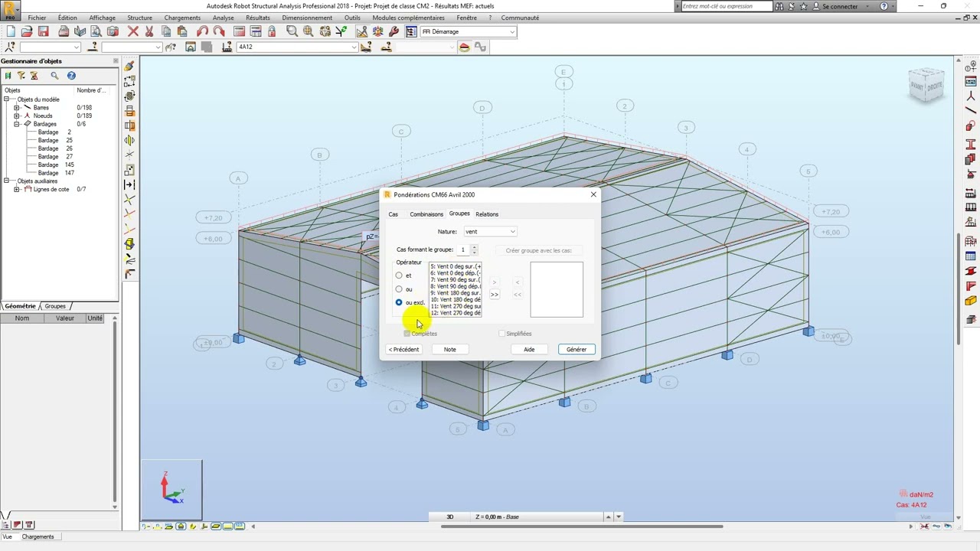Click the red X delete icon
980x551 pixels.
133,31
